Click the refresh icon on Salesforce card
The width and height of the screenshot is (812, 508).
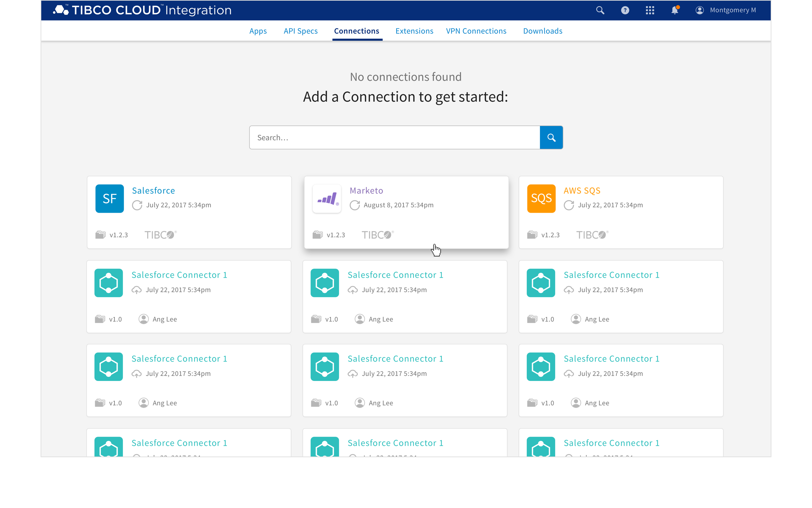tap(137, 205)
